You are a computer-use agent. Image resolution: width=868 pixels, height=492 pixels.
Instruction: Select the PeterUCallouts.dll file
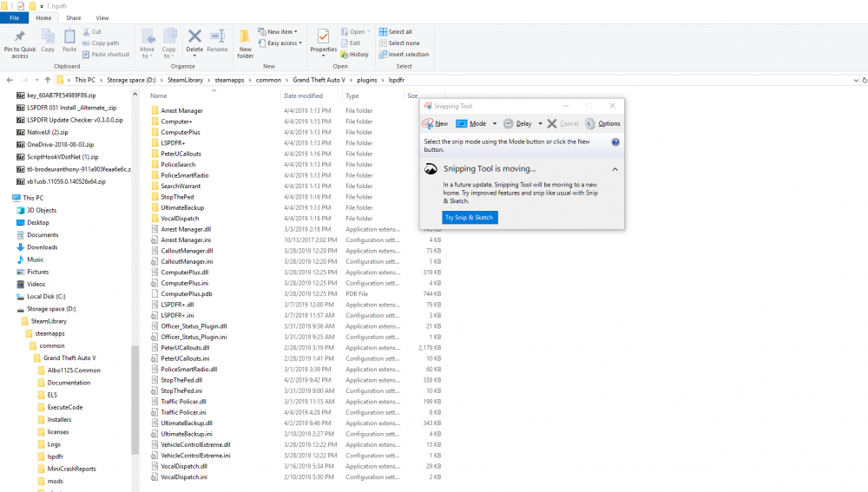[x=185, y=348]
